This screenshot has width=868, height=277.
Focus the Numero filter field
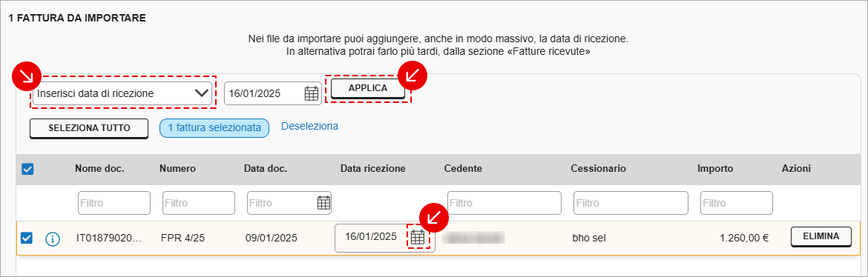(199, 203)
